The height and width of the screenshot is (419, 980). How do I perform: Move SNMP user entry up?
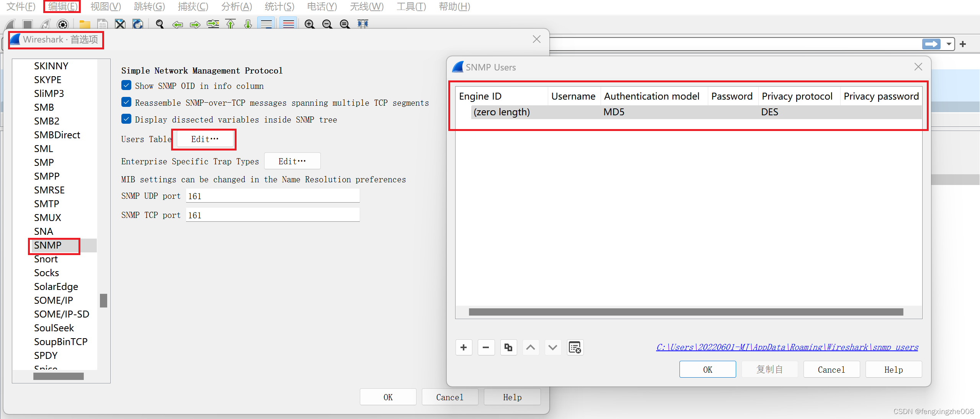point(531,347)
